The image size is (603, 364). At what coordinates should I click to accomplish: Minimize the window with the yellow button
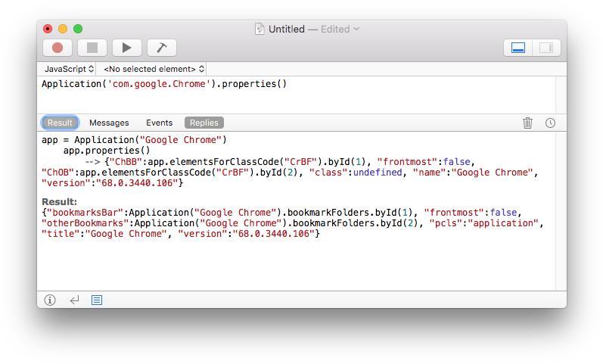(63, 29)
